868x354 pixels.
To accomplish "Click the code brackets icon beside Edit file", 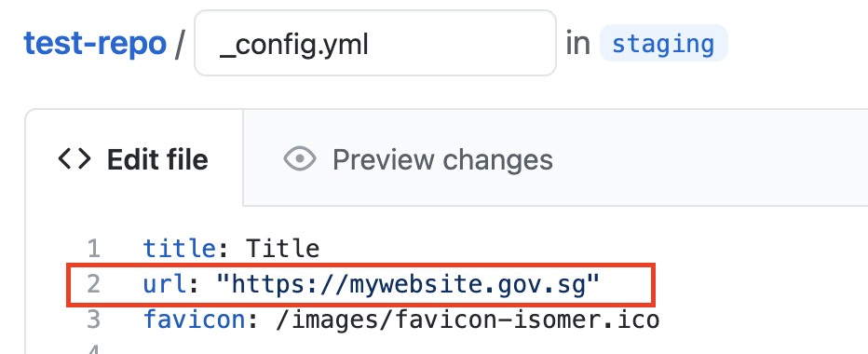I will pos(75,159).
